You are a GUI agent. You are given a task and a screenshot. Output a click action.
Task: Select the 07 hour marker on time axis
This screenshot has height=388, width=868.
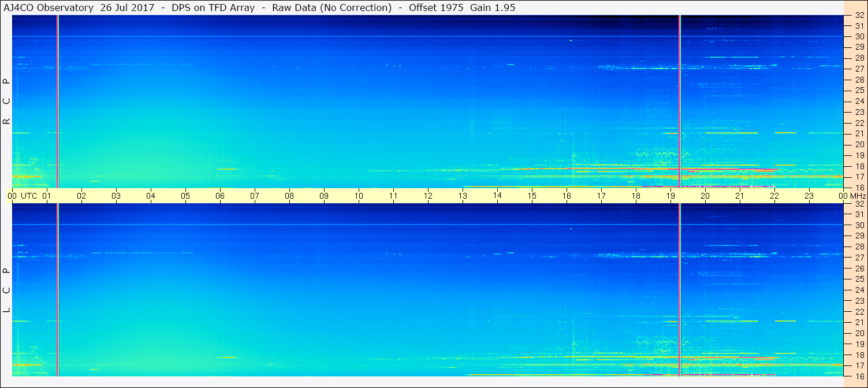tap(255, 196)
